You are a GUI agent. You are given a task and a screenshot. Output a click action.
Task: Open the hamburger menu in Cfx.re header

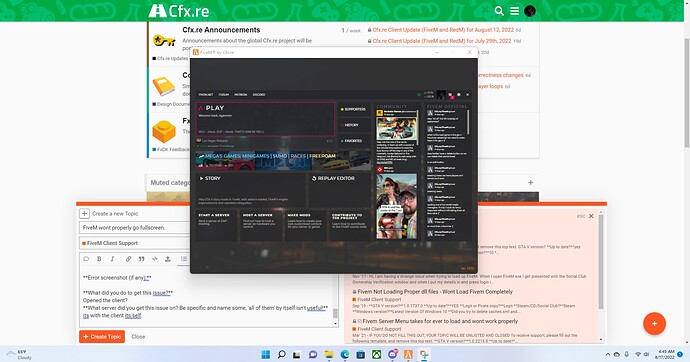point(514,11)
